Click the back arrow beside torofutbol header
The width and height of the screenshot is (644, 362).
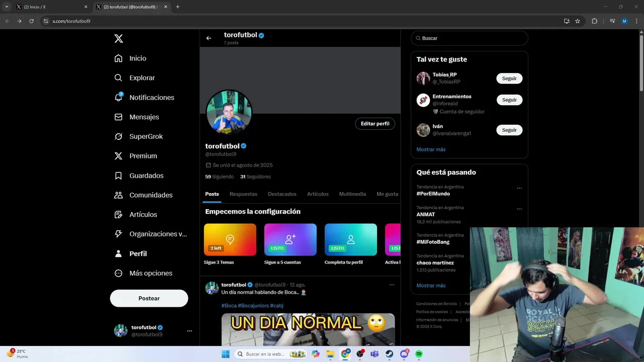coord(209,38)
